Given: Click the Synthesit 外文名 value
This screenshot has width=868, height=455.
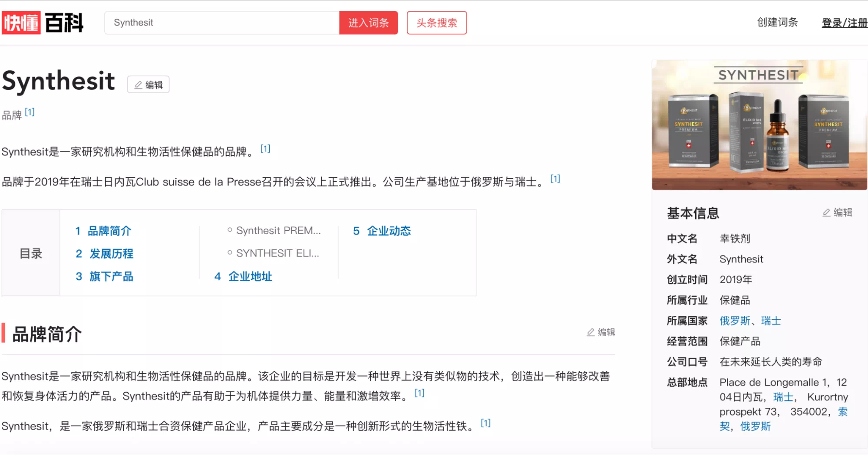Looking at the screenshot, I should point(741,259).
